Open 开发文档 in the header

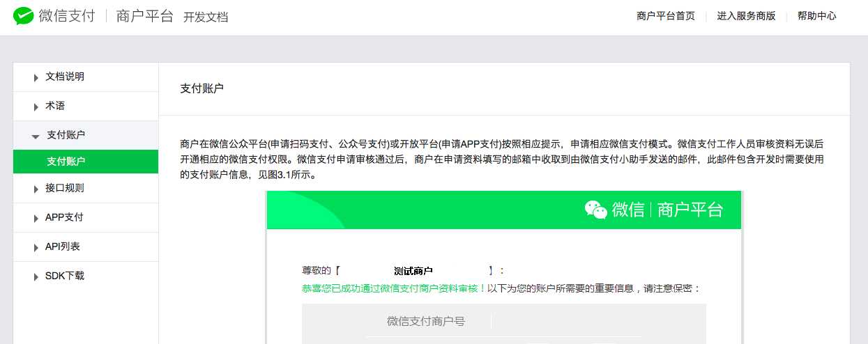pyautogui.click(x=206, y=17)
